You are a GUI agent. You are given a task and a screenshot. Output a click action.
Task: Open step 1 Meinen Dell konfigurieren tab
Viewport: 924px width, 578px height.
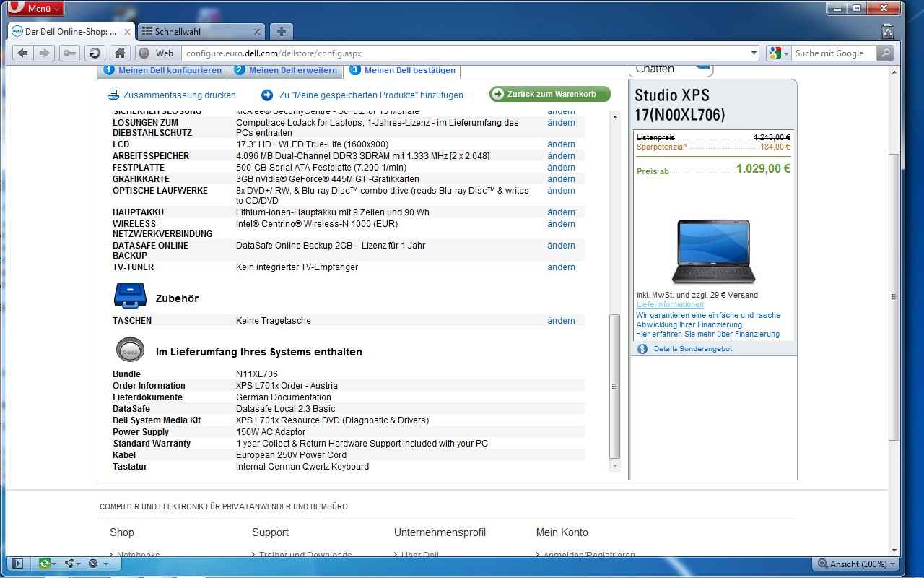[163, 70]
